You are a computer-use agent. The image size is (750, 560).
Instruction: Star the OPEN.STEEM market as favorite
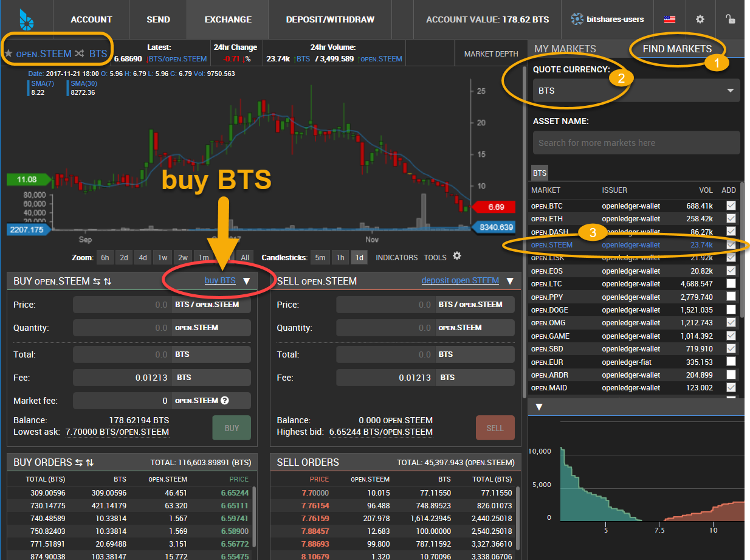click(9, 54)
